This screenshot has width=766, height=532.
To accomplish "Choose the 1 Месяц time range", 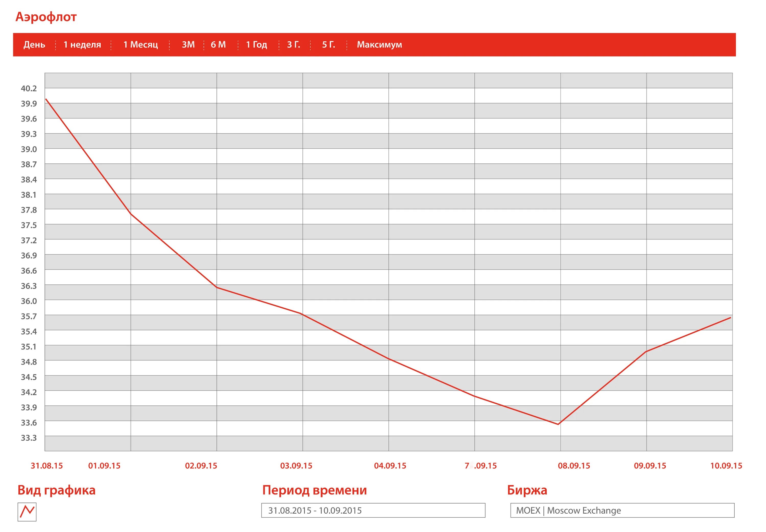I will pyautogui.click(x=140, y=45).
